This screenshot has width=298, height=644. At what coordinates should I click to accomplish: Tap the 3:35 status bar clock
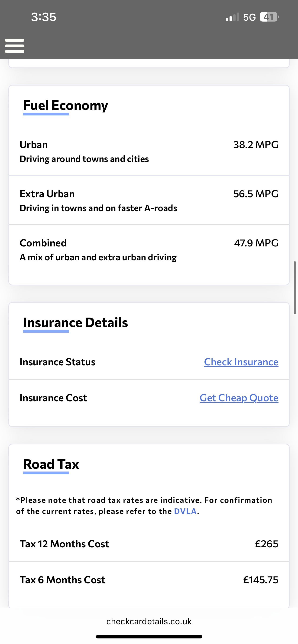click(44, 17)
